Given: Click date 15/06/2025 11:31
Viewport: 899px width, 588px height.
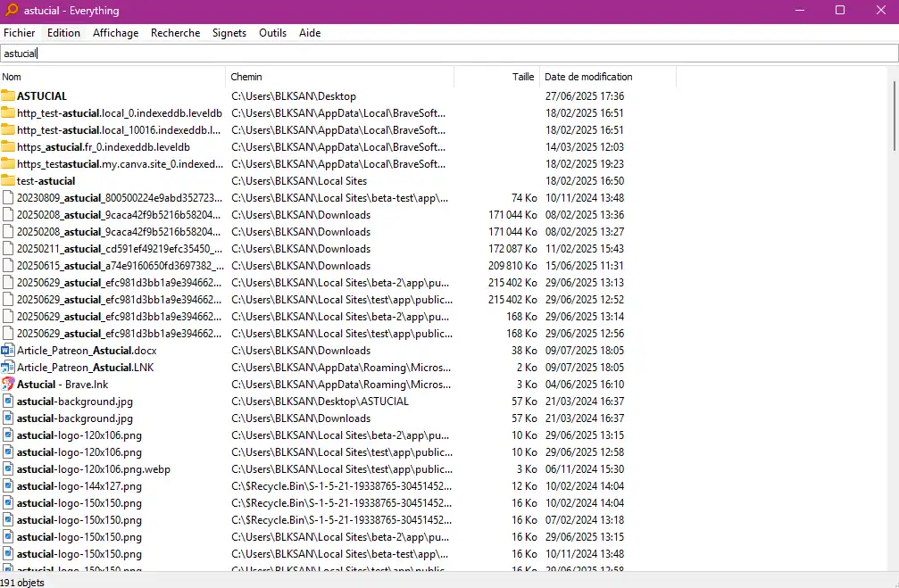Looking at the screenshot, I should (584, 266).
